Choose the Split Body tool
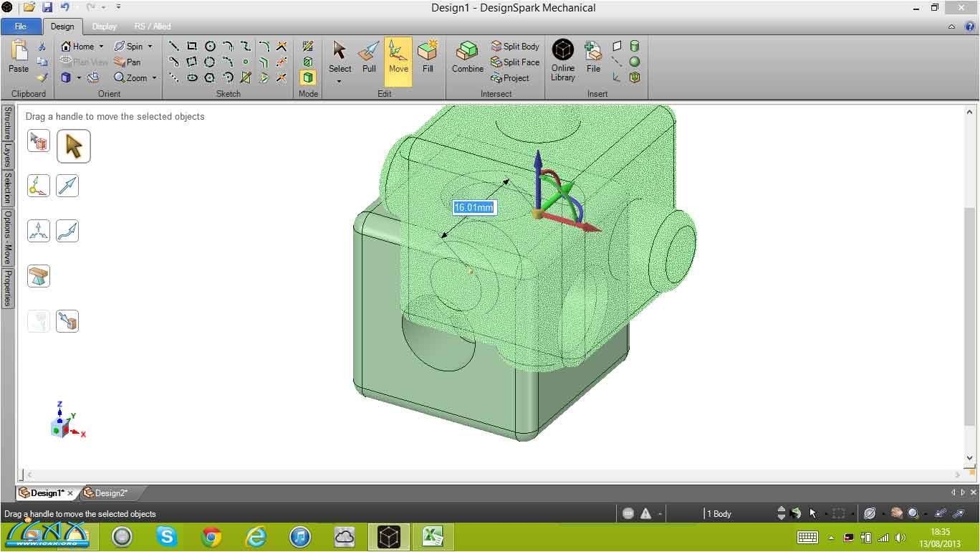The width and height of the screenshot is (980, 552). click(515, 46)
